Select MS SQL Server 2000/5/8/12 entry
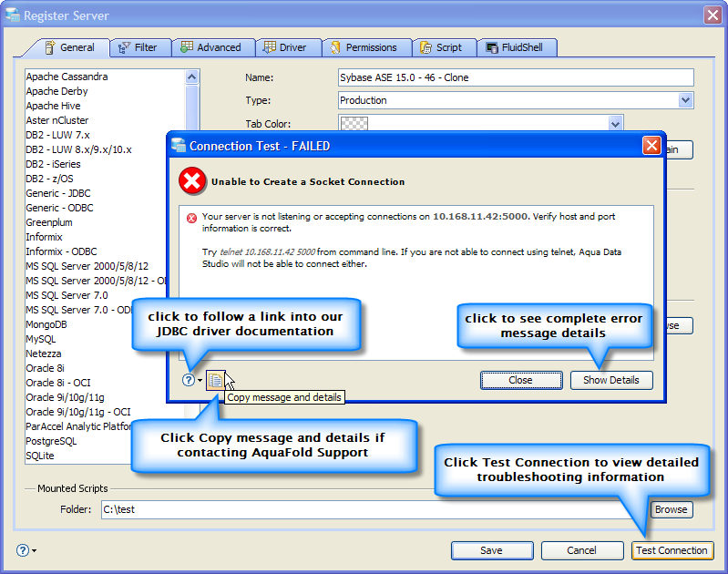This screenshot has width=728, height=574. point(87,266)
